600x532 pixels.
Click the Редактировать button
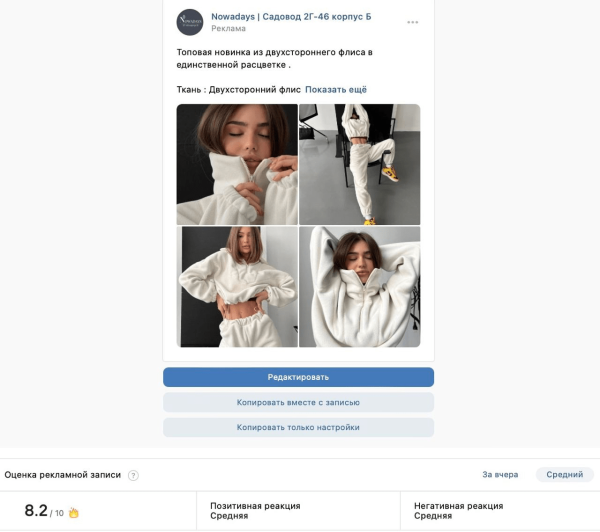point(298,377)
